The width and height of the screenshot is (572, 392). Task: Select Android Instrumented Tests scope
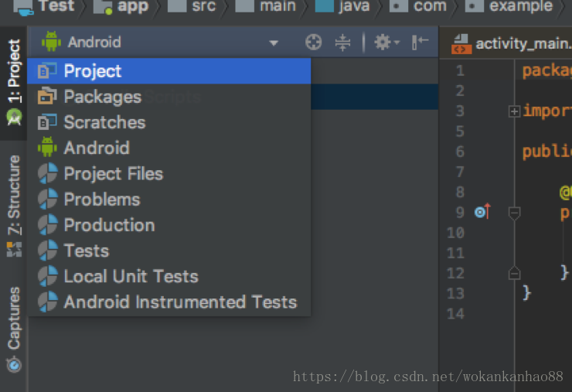(x=169, y=302)
